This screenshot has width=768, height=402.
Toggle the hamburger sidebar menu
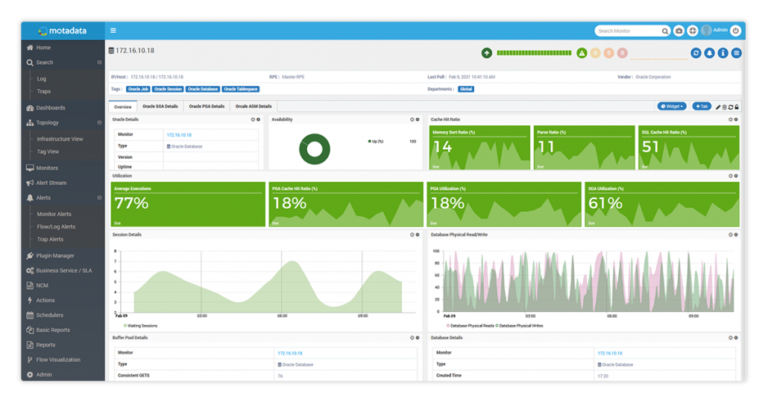click(x=113, y=30)
